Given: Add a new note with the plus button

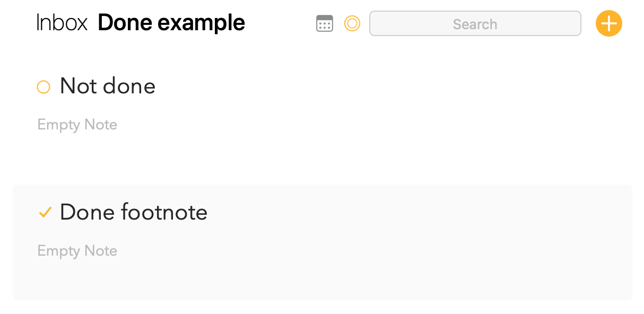Looking at the screenshot, I should (x=608, y=23).
